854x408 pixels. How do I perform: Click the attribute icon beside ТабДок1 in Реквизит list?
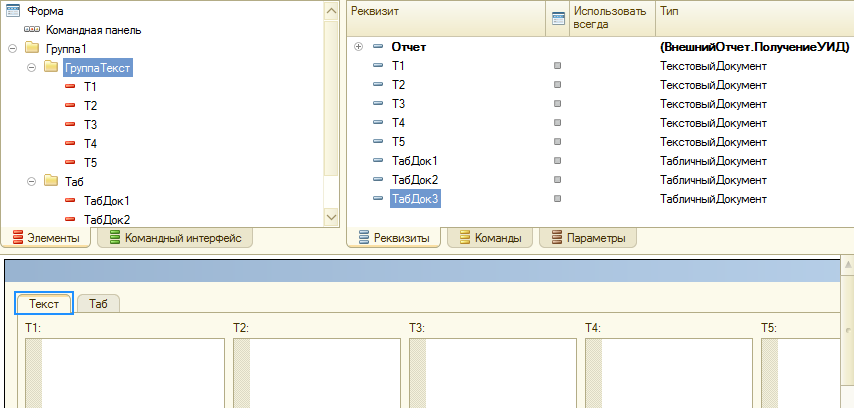click(x=377, y=161)
